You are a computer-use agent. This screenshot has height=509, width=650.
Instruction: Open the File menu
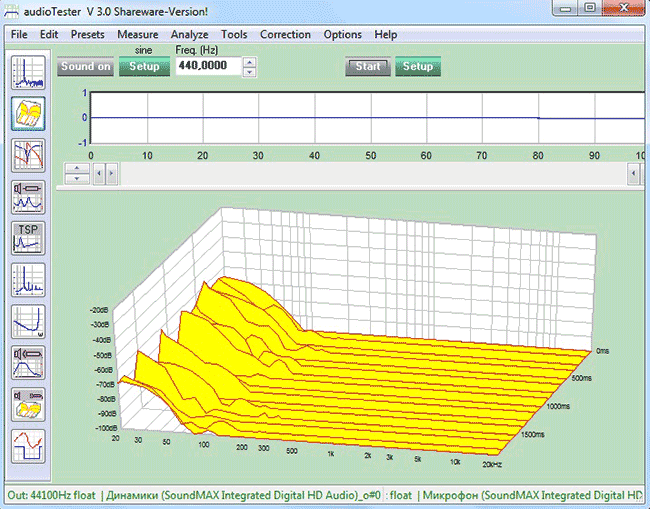[x=19, y=34]
